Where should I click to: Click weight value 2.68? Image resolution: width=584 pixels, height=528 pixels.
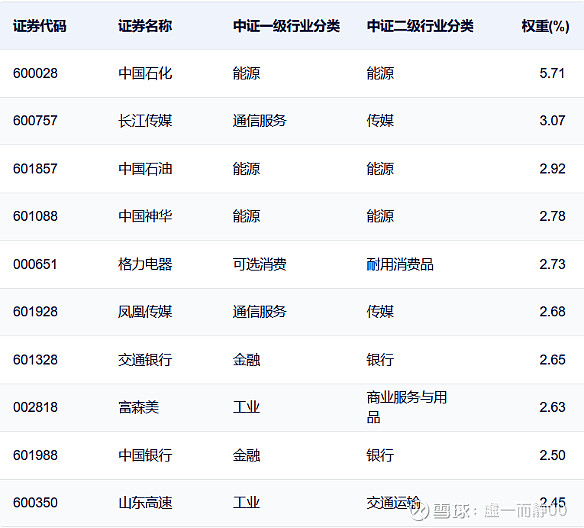[x=552, y=312]
